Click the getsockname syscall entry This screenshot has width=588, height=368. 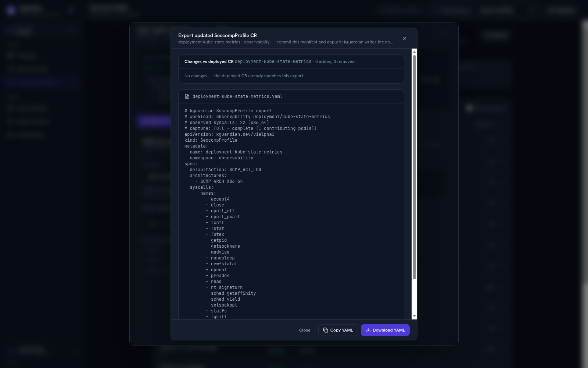(225, 246)
